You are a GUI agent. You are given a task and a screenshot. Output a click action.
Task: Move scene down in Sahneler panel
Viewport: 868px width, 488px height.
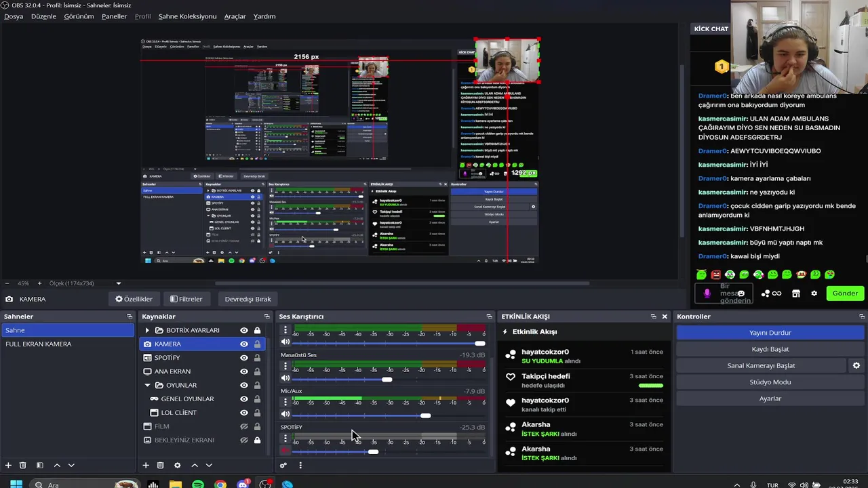(x=71, y=465)
